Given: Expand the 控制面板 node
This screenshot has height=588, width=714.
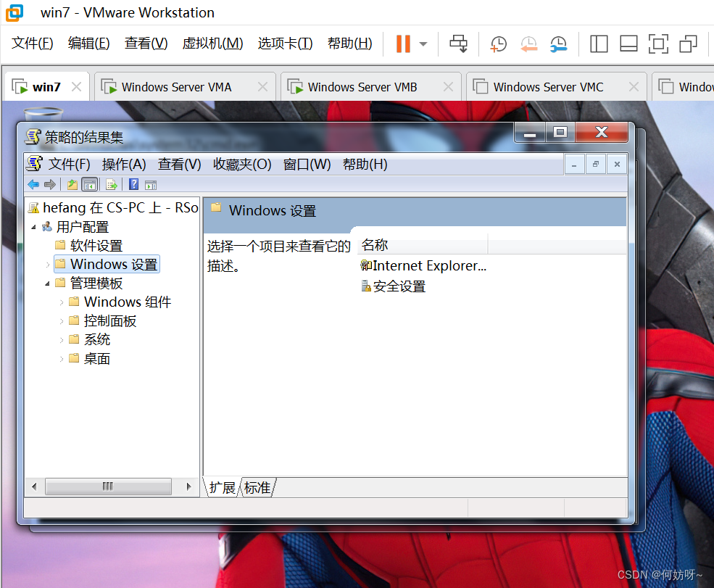Looking at the screenshot, I should point(62,321).
